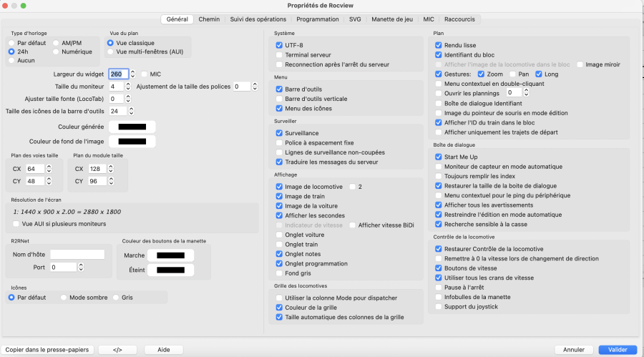Screen dimensions: 644x357
Task: Increase the Largeur du widget stepper
Action: [134, 72]
